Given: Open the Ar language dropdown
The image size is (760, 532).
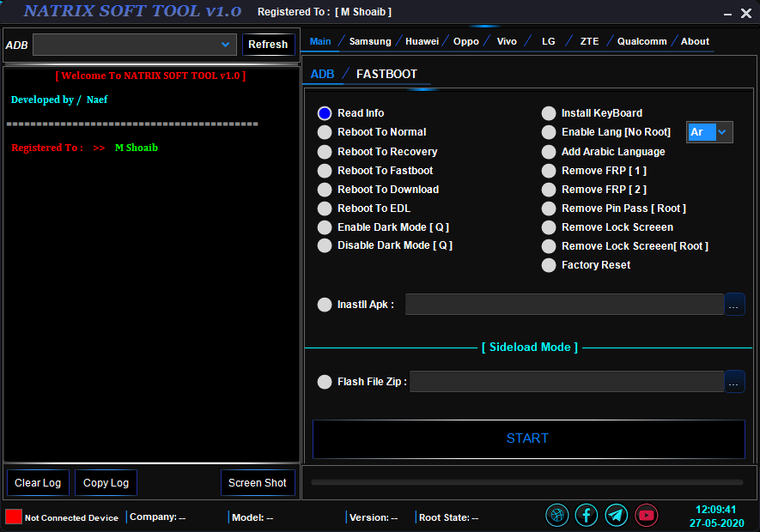Looking at the screenshot, I should pos(709,132).
